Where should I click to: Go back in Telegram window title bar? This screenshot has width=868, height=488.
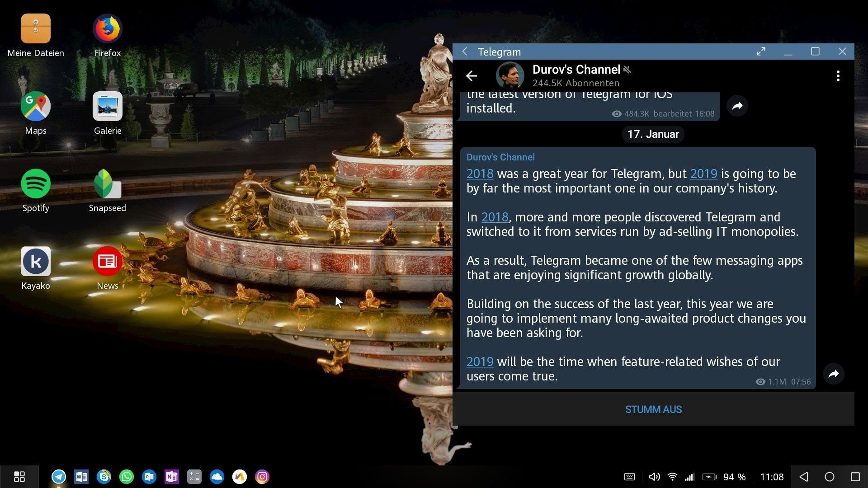click(465, 52)
